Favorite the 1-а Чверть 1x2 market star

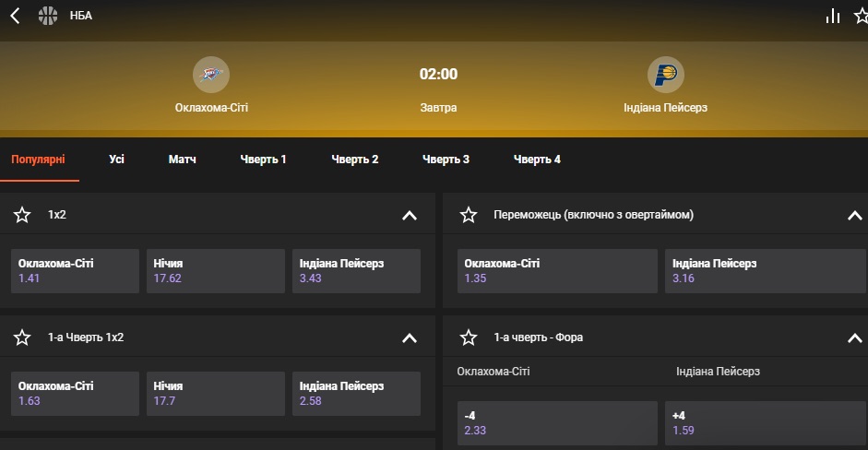22,337
